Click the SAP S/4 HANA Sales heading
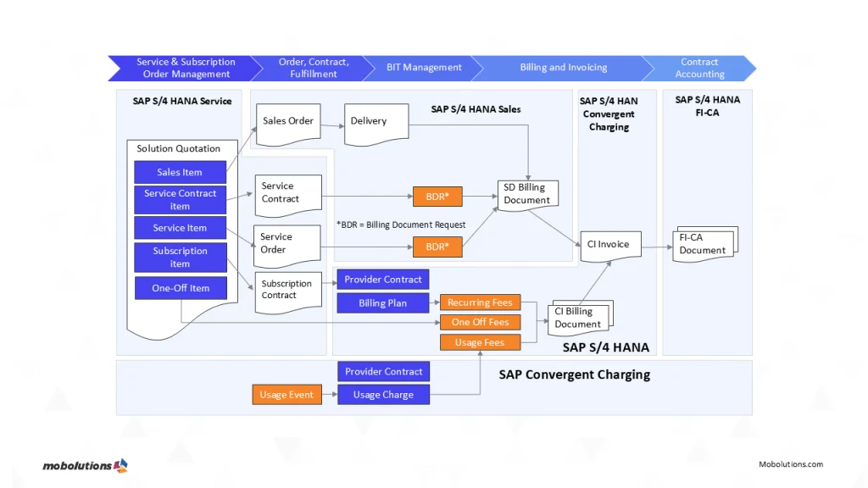The width and height of the screenshot is (868, 488). (476, 109)
